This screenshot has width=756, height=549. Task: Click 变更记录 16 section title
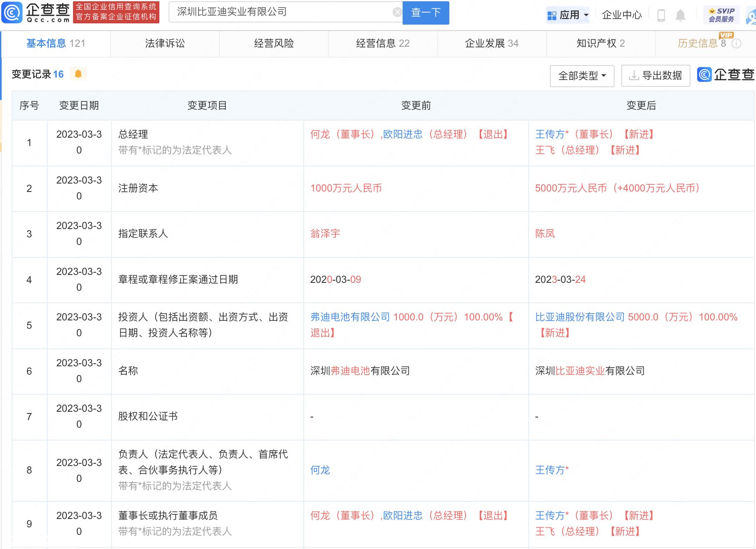[38, 74]
